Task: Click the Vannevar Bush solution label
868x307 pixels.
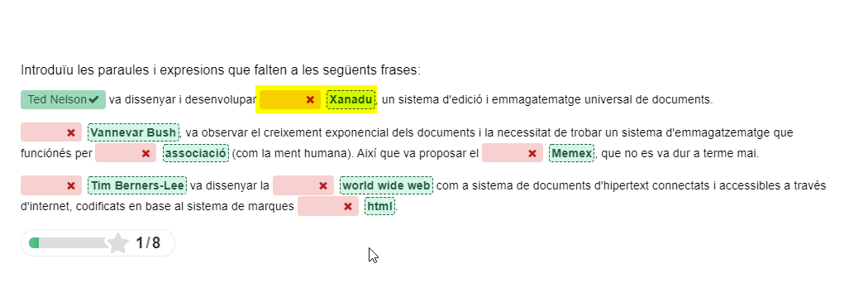Action: 133,132
